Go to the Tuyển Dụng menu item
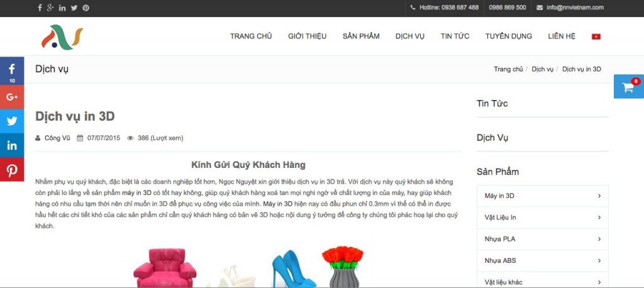Image resolution: width=644 pixels, height=288 pixels. 508,36
